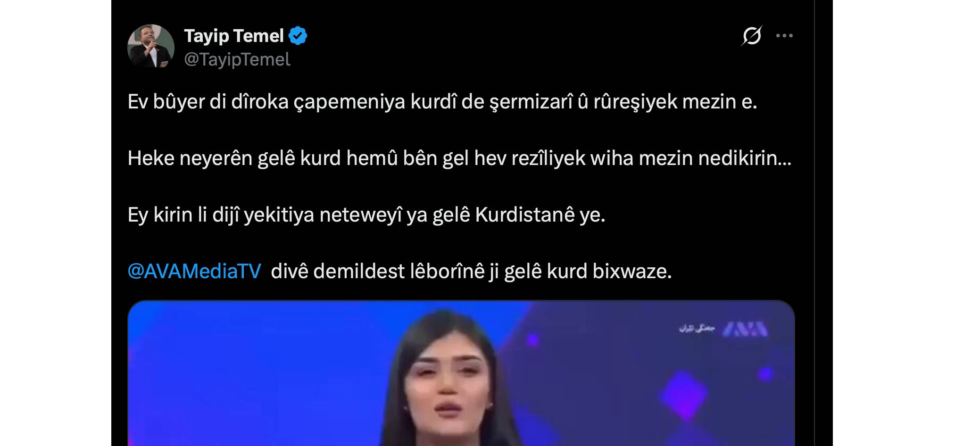Click the Arabic-script caption beside AVA logo
The image size is (980, 446).
click(x=697, y=328)
